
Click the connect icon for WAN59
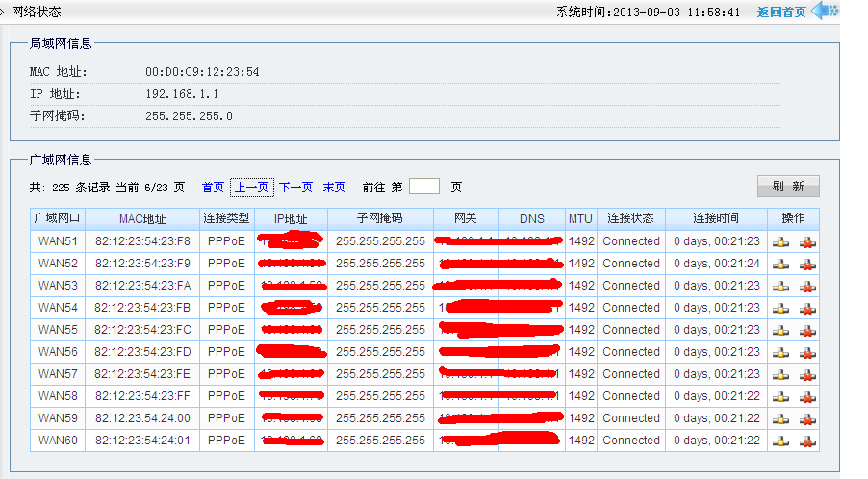[781, 418]
